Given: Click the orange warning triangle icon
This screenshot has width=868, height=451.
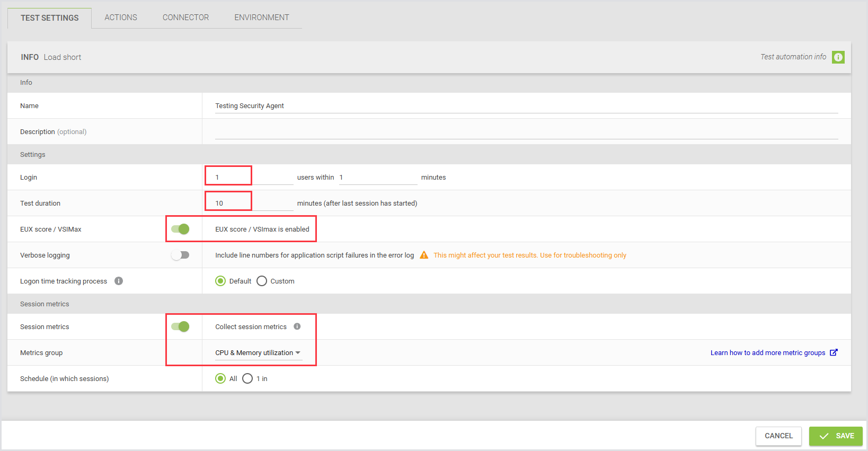Looking at the screenshot, I should (424, 255).
